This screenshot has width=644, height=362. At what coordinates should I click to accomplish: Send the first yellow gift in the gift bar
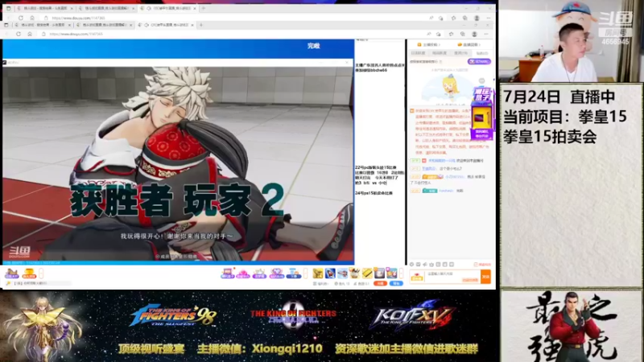pyautogui.click(x=318, y=273)
